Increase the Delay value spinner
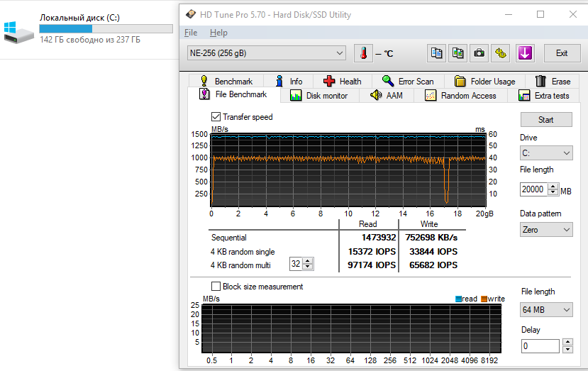This screenshot has width=588, height=371. tap(567, 342)
